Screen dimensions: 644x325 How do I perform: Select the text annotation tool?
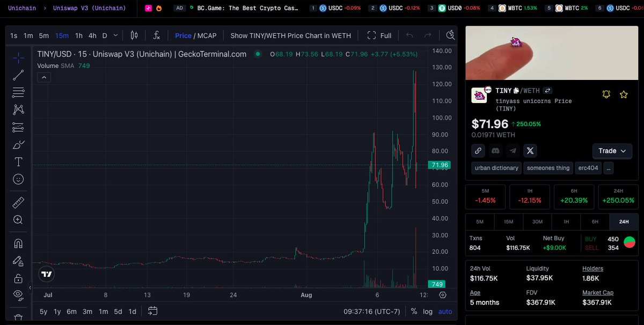pos(18,161)
